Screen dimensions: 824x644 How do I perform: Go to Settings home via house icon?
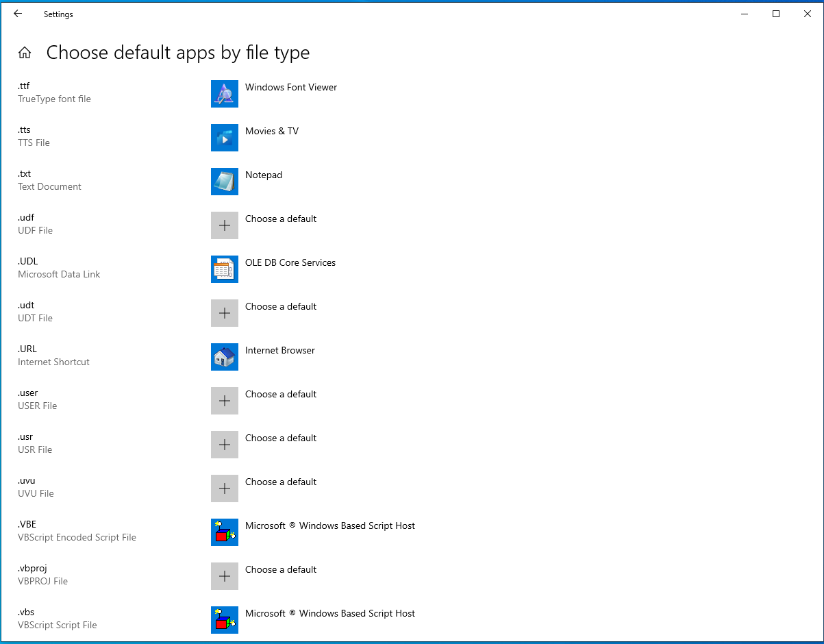click(25, 53)
